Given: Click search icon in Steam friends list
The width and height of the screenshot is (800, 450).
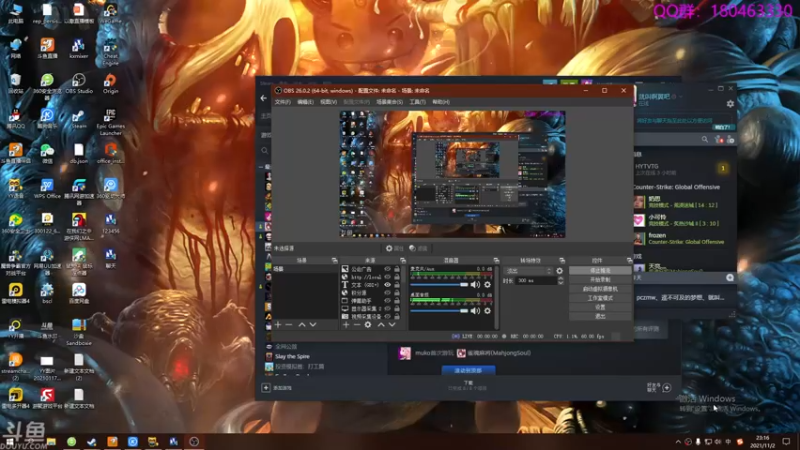Looking at the screenshot, I should [x=705, y=139].
